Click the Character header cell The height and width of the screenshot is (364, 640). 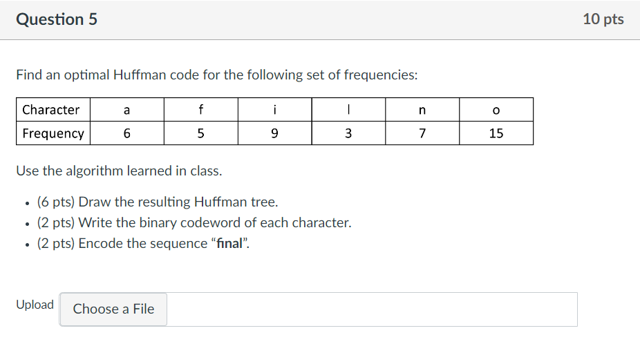53,109
